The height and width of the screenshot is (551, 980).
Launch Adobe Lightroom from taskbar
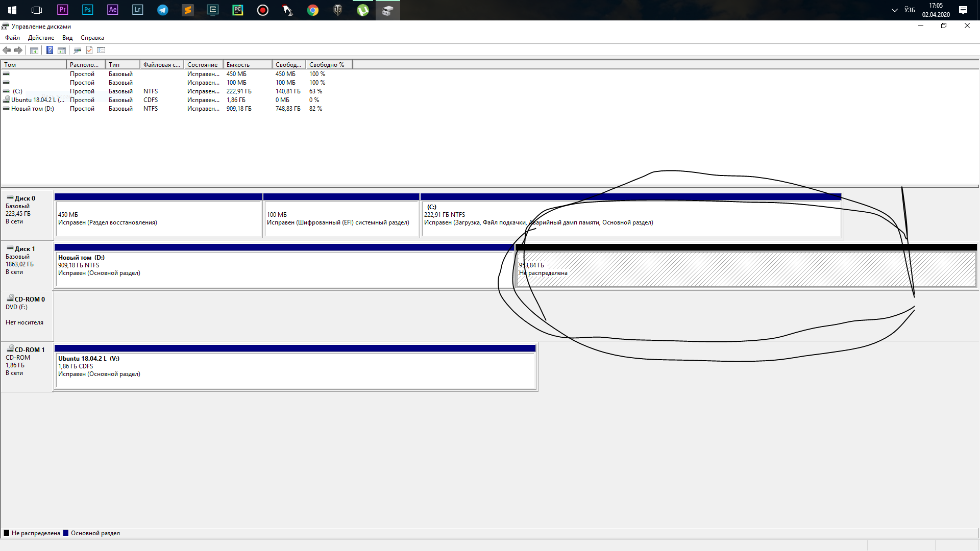[137, 10]
